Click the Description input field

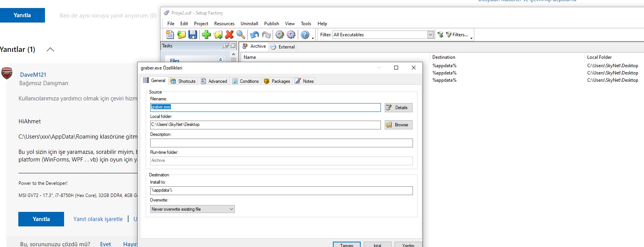[281, 143]
